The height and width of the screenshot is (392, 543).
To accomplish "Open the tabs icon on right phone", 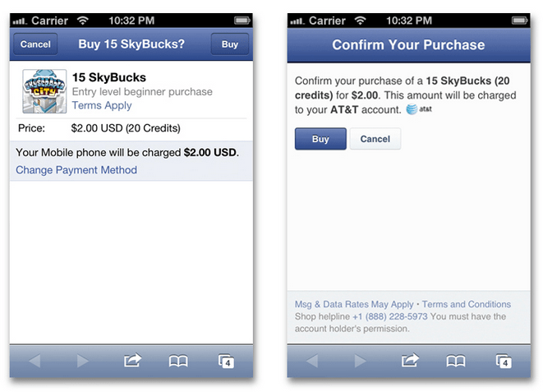I will point(503,361).
